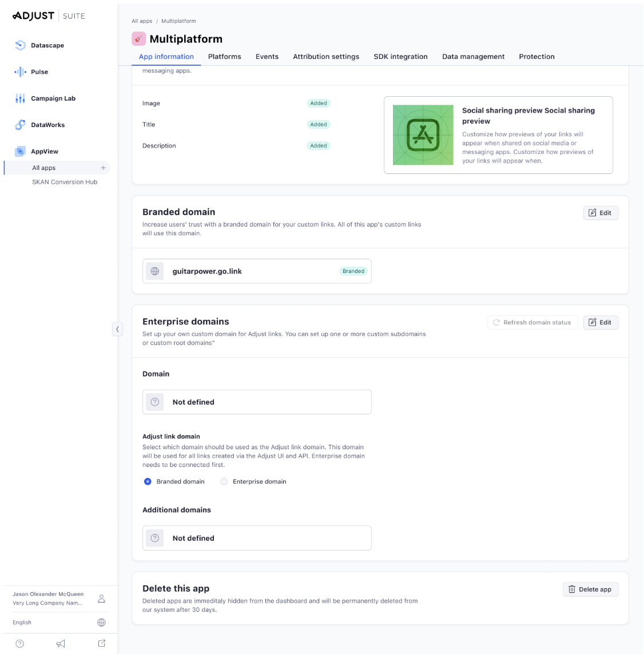Click the user profile icon
Screen dimensions: 644x657
101,599
